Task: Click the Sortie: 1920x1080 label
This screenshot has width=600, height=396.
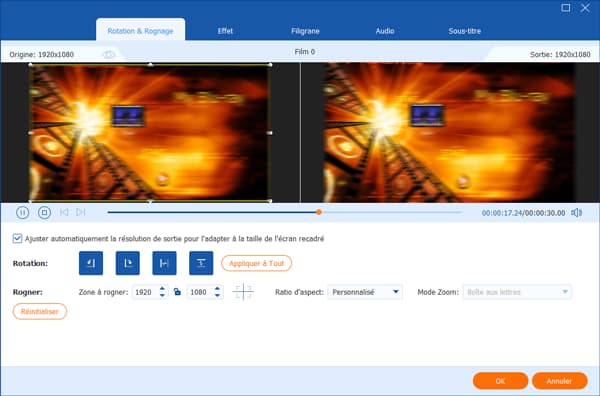Action: 560,55
